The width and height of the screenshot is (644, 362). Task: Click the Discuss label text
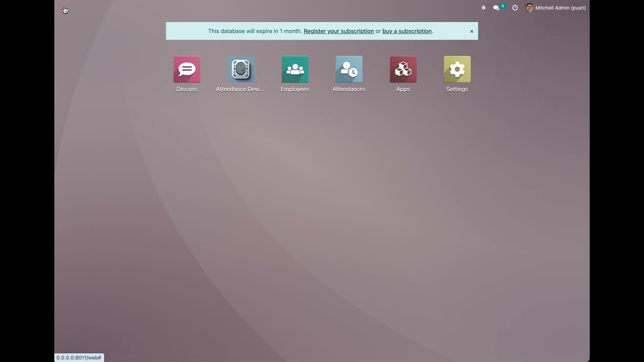click(187, 89)
